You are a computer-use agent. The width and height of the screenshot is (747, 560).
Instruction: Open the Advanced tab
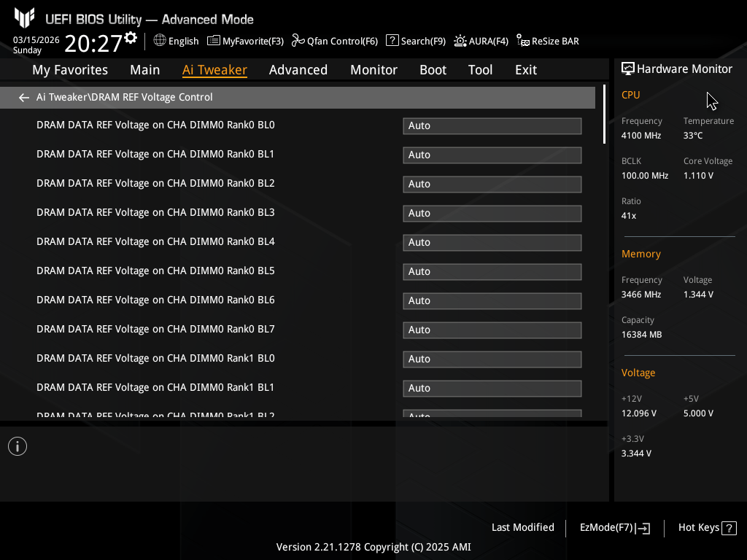point(298,70)
